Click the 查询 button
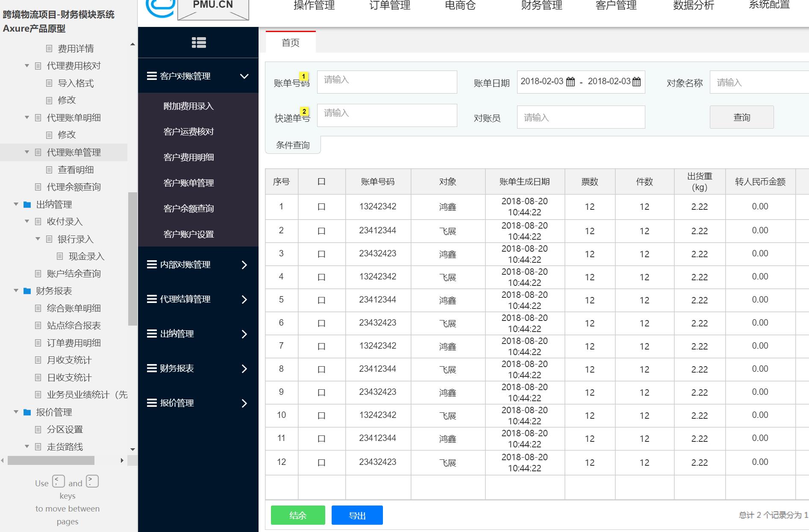This screenshot has width=809, height=532. pos(742,117)
